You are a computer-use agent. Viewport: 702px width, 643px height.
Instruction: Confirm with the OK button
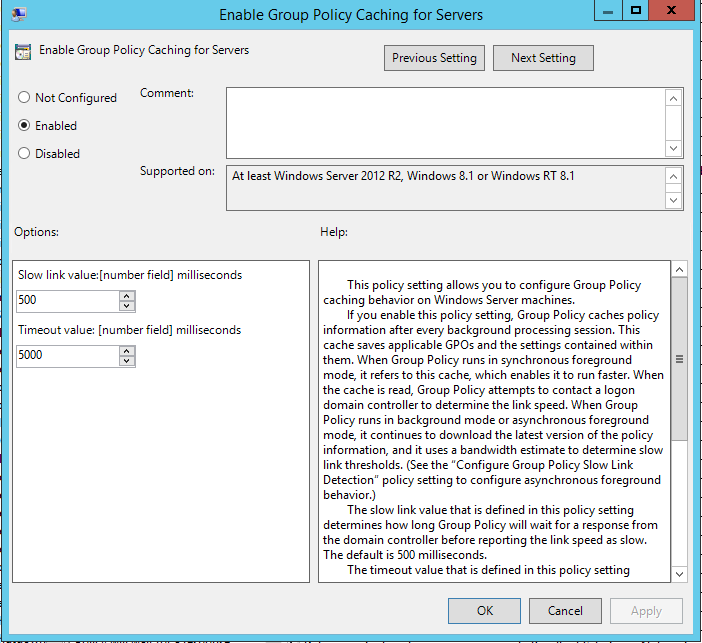point(484,611)
